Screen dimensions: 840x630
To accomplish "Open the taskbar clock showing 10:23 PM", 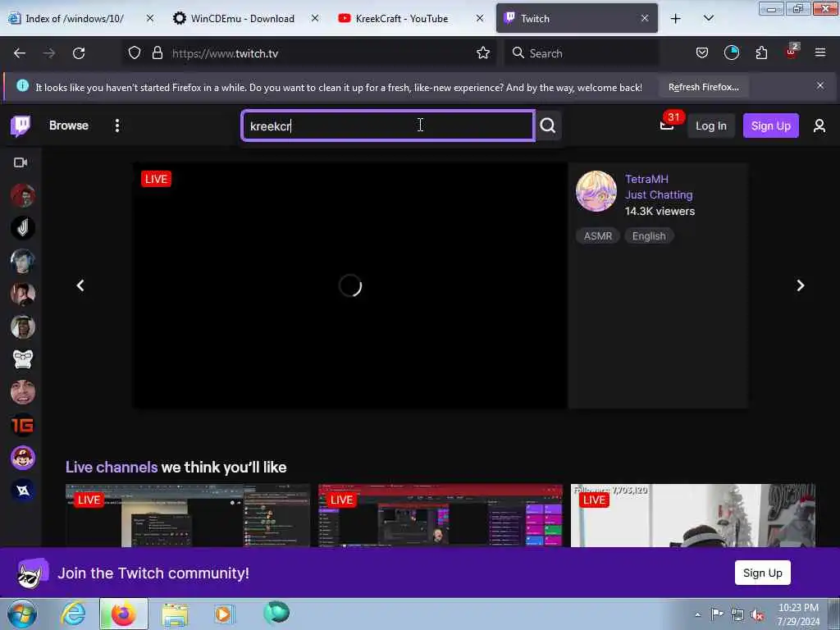I will coord(798,614).
